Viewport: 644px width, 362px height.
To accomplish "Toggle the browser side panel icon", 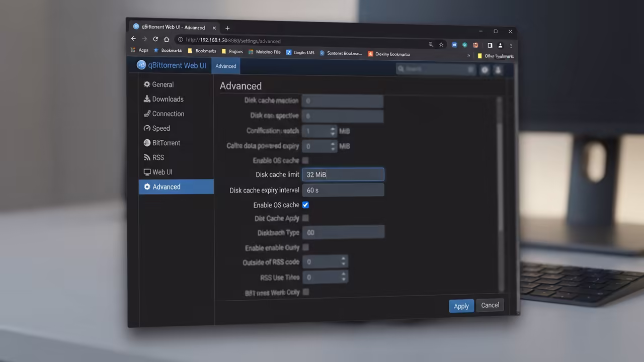I will click(x=490, y=45).
